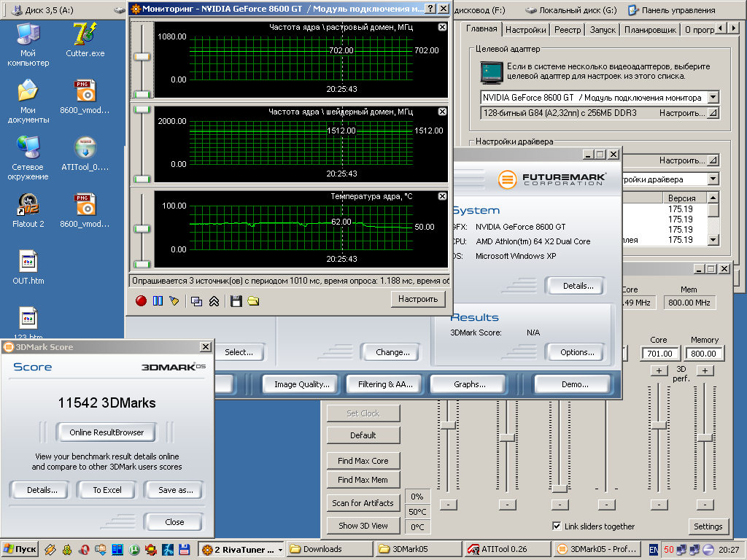Open Мои документы desktop folder

[28, 101]
